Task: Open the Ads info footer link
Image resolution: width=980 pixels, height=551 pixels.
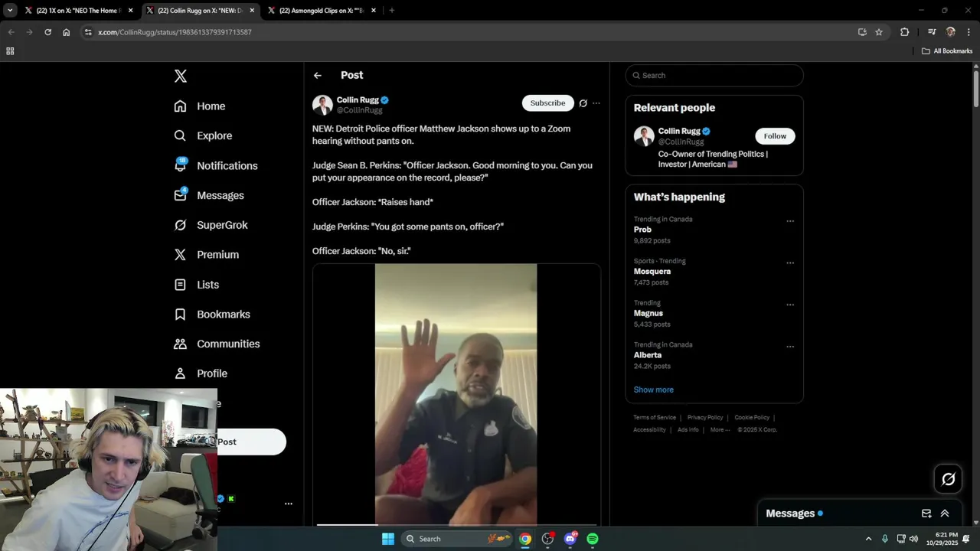Action: (x=688, y=429)
